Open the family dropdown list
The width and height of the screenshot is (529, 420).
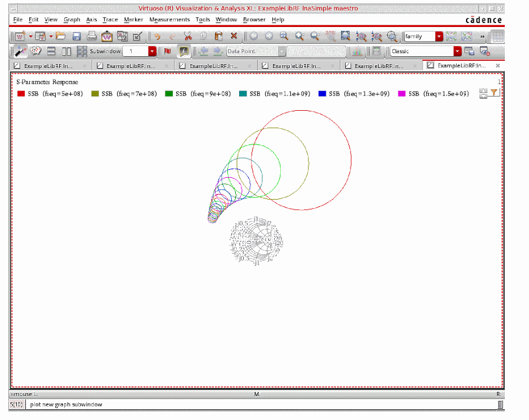439,37
